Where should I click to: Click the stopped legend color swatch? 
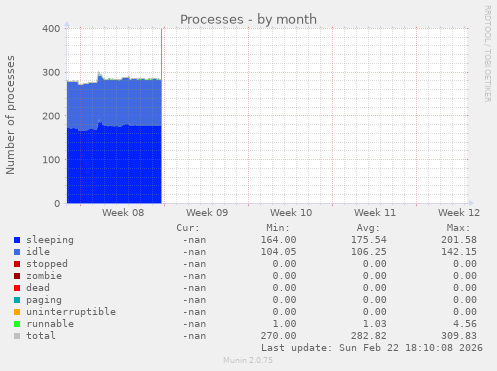click(17, 264)
